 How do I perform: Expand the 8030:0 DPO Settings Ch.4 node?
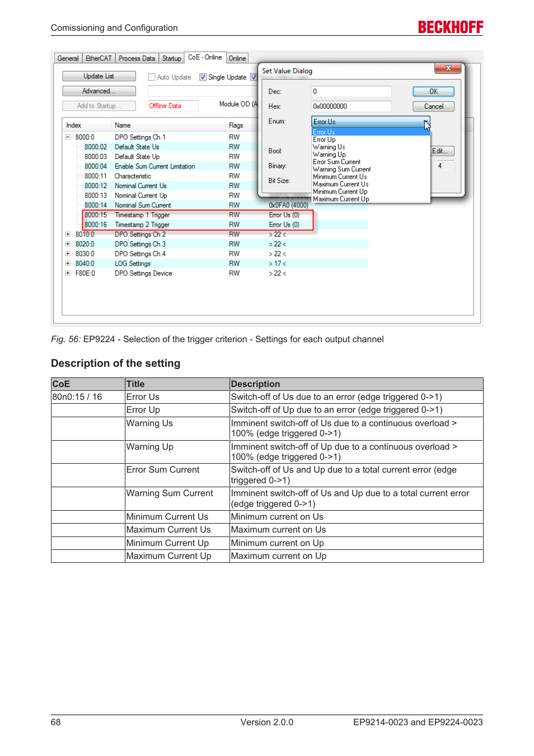pyautogui.click(x=68, y=254)
